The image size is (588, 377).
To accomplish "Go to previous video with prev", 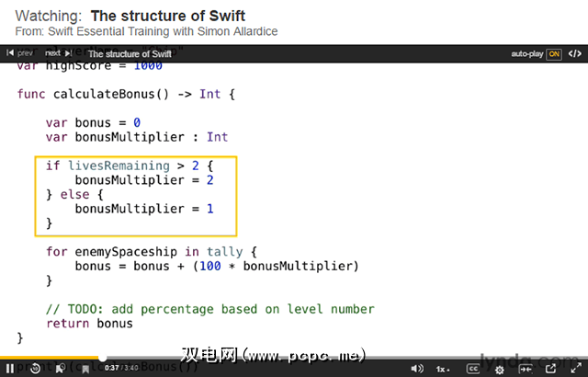I will (20, 53).
